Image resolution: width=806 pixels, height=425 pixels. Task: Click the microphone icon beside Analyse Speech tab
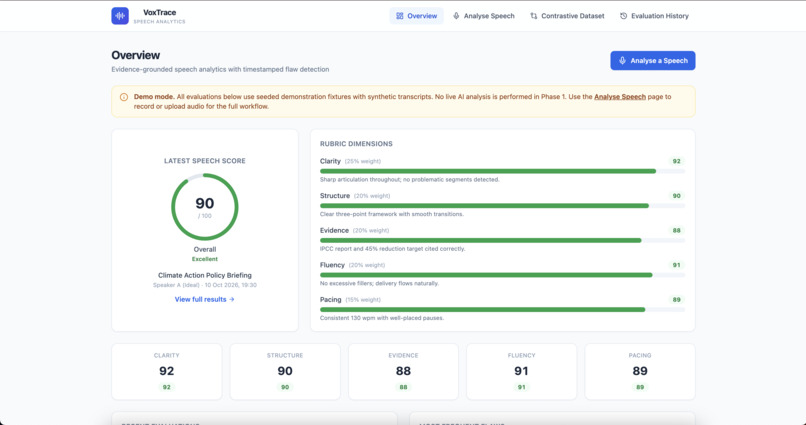coord(456,16)
